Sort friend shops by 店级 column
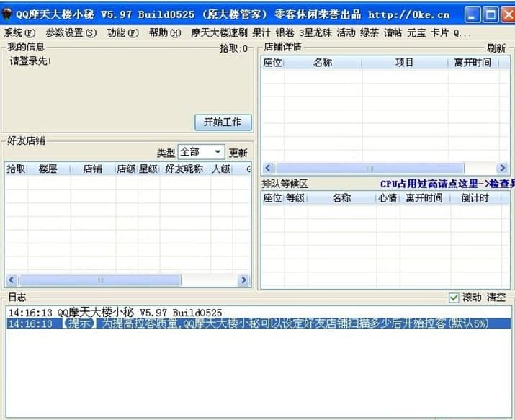This screenshot has height=420, width=515. tap(127, 169)
